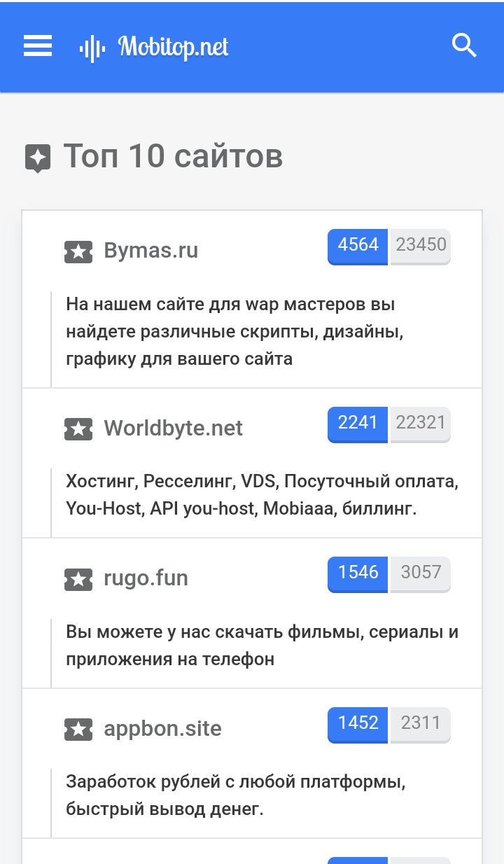Click grey 23450 counter for Bymas.ru
Viewport: 504px width, 864px height.
click(x=421, y=245)
